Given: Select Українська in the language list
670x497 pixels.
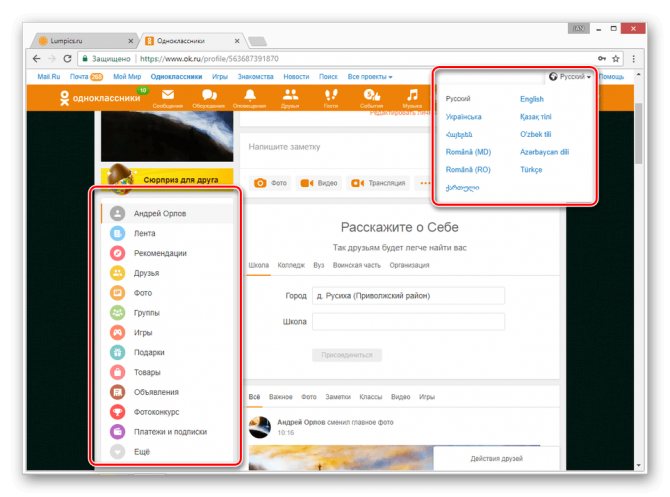Looking at the screenshot, I should coord(463,117).
